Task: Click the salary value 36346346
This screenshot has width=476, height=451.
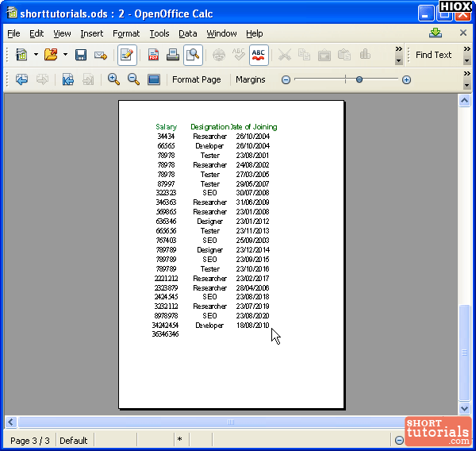Action: [x=165, y=334]
